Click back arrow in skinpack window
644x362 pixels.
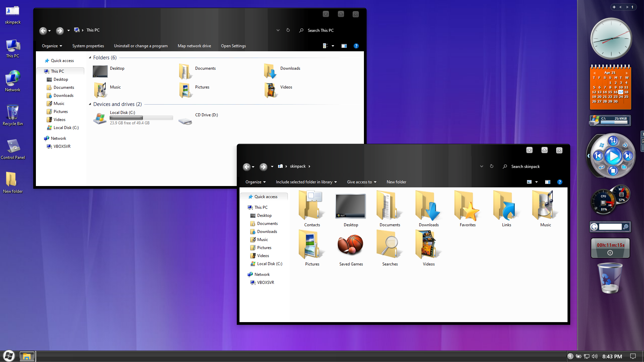247,167
